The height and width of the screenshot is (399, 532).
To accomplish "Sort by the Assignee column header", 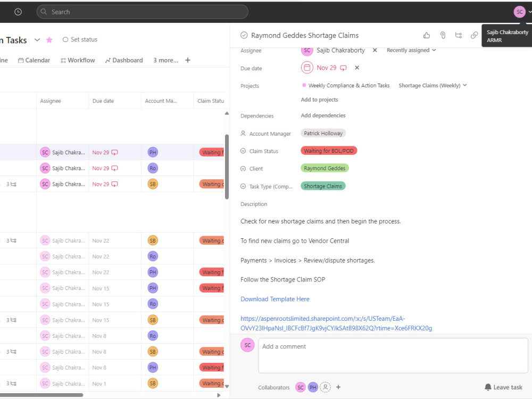I will [62, 101].
